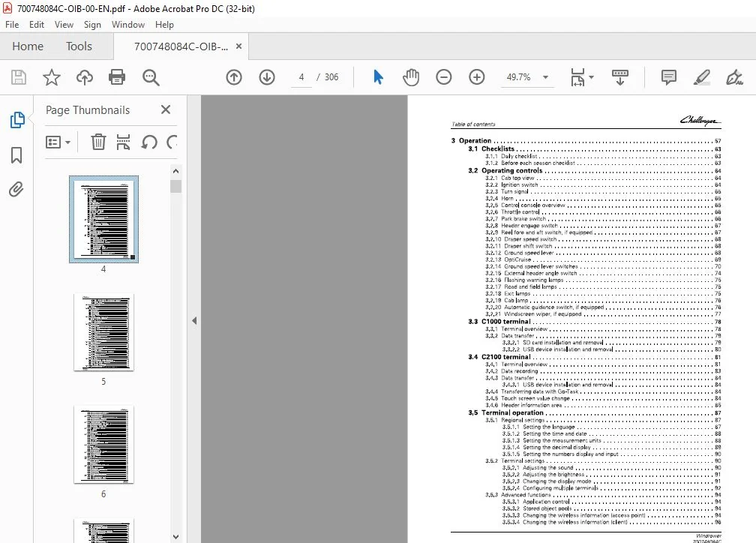The width and height of the screenshot is (756, 543).
Task: Click '3.3 C1000 terminal' contents entry
Action: [x=595, y=322]
